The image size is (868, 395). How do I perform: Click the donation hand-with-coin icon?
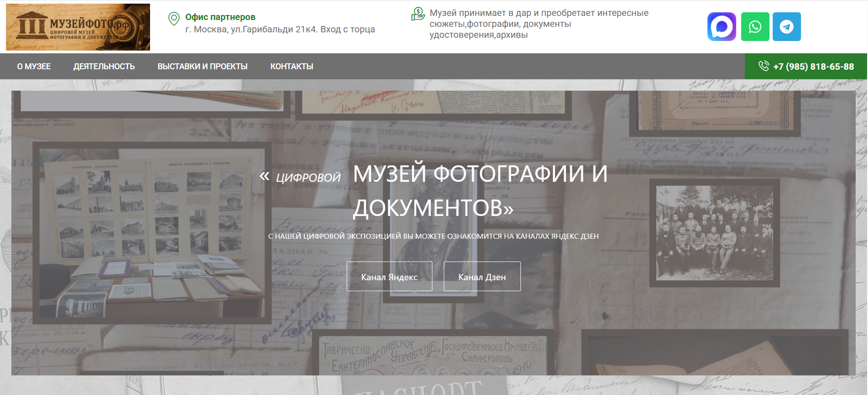418,14
